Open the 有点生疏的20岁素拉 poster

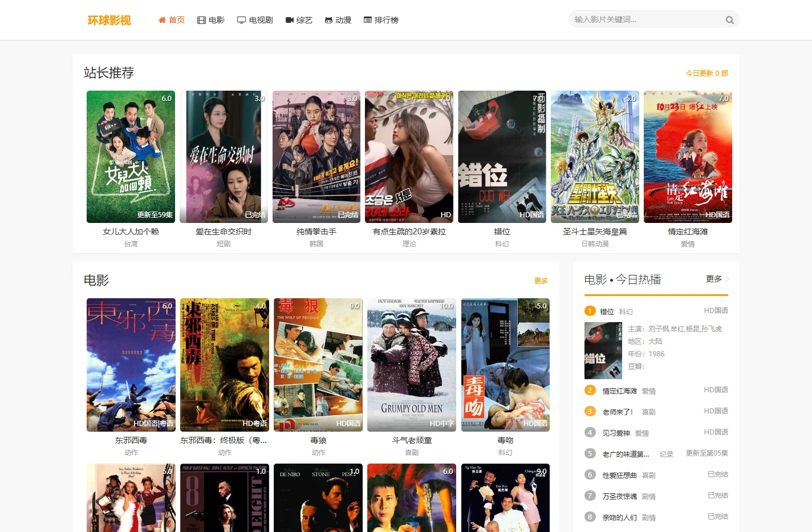pyautogui.click(x=409, y=157)
